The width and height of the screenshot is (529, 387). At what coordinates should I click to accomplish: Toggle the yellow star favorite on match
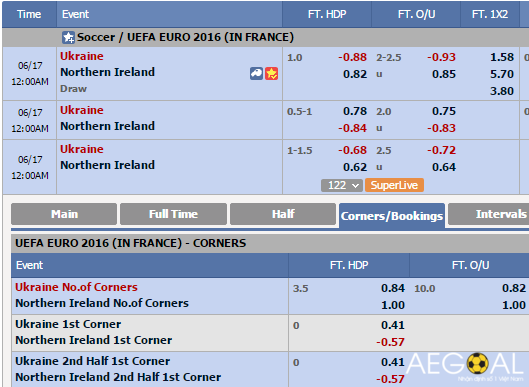[272, 73]
